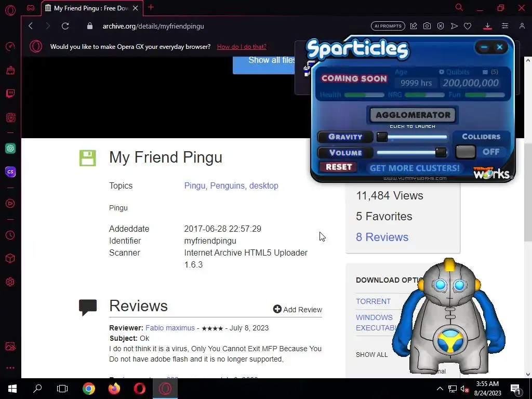This screenshot has width=532, height=399.
Task: Click Get More Clusters button
Action: click(x=414, y=168)
